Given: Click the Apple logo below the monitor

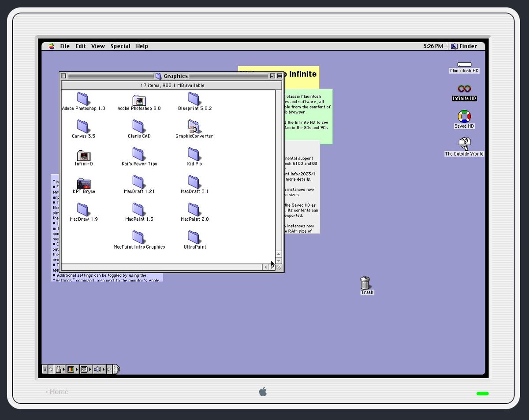Looking at the screenshot, I should (x=263, y=391).
